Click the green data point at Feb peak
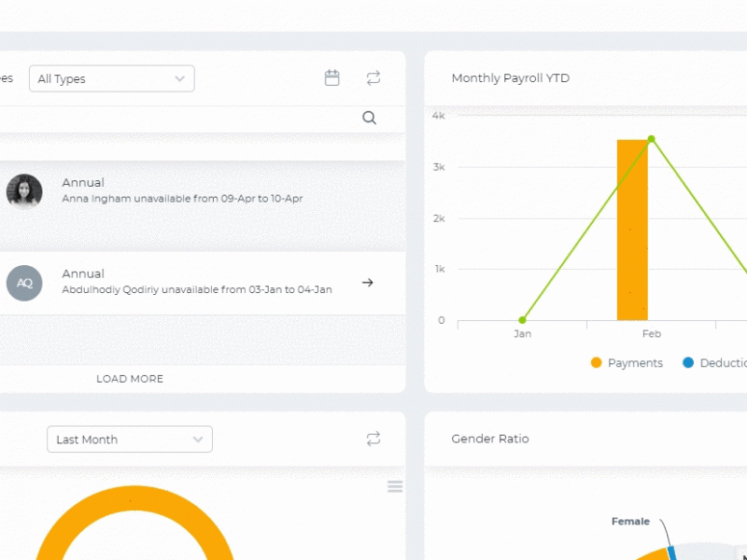 (x=651, y=139)
